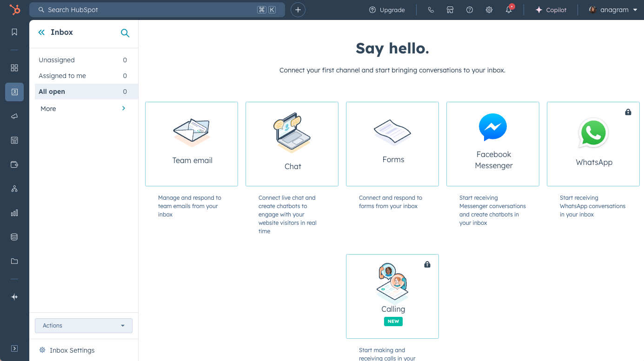Click the Search HubSpot field
This screenshot has height=361, width=644.
157,10
